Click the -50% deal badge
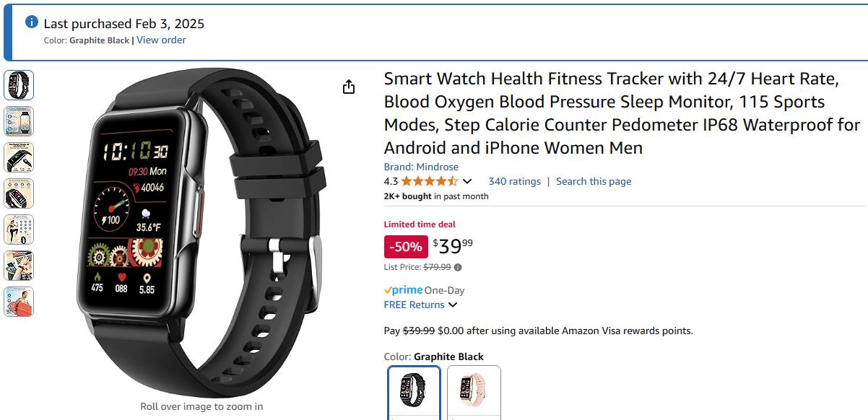868x420 pixels. (406, 247)
